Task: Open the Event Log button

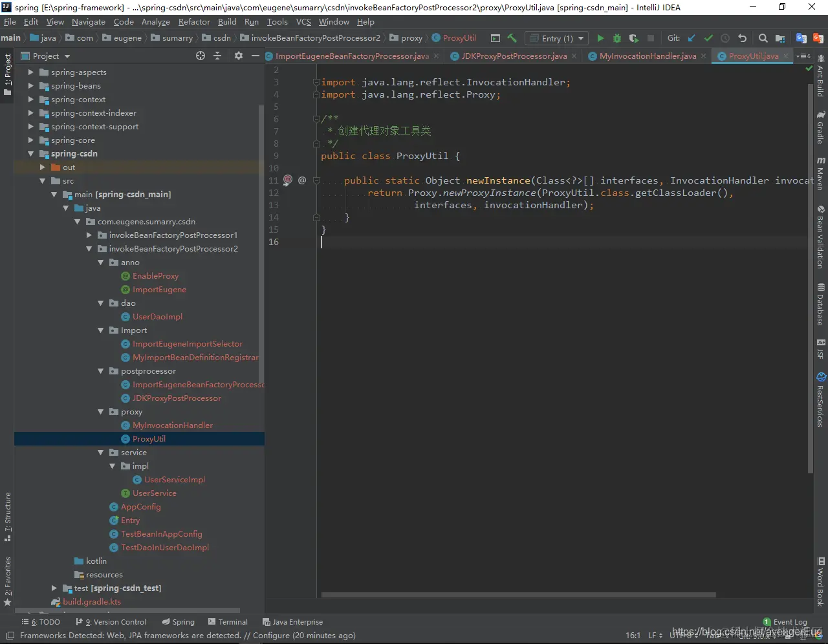Action: [x=785, y=622]
